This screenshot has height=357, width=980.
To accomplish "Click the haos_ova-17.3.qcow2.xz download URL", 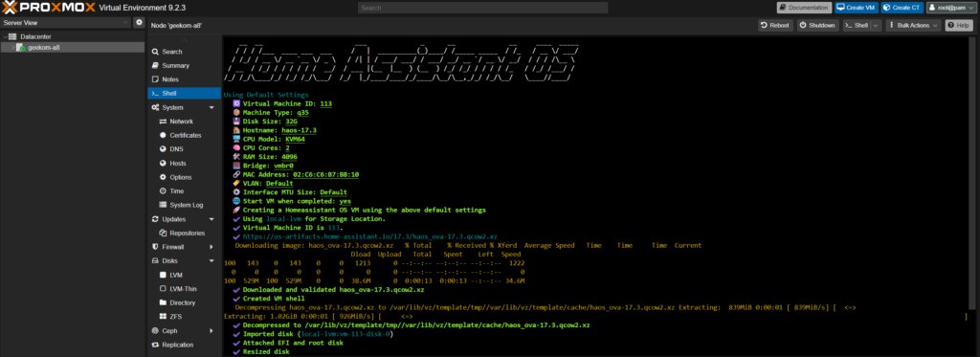I will pos(369,237).
